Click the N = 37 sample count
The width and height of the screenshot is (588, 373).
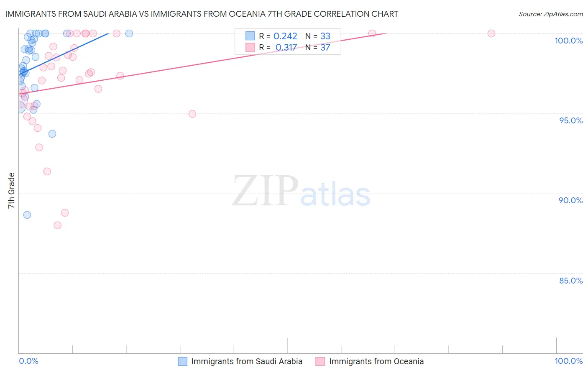[318, 47]
